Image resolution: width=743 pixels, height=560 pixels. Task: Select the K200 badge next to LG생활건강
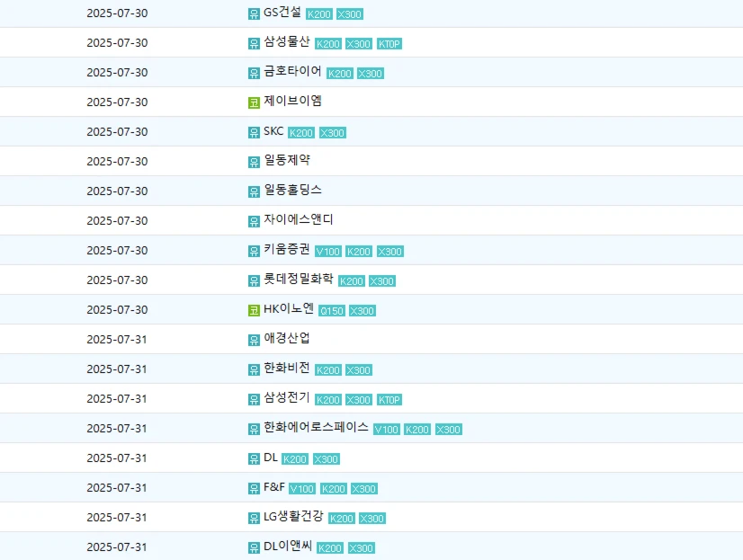[x=342, y=519]
